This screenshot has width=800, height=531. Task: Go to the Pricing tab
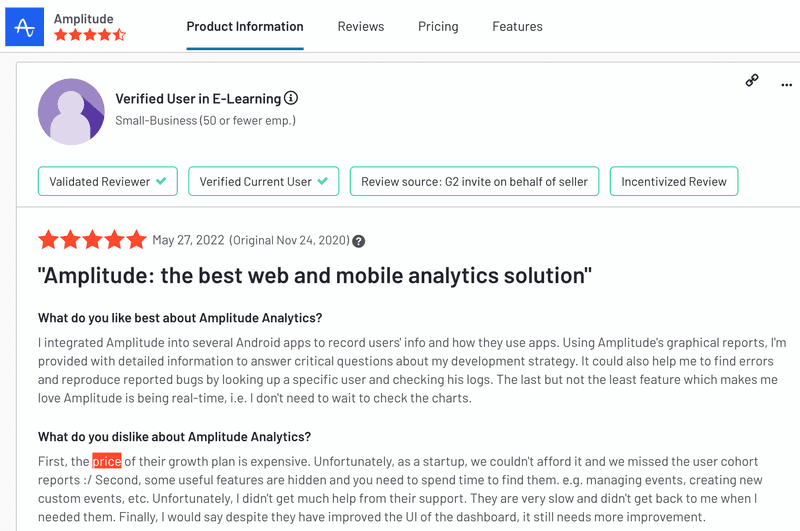tap(438, 26)
